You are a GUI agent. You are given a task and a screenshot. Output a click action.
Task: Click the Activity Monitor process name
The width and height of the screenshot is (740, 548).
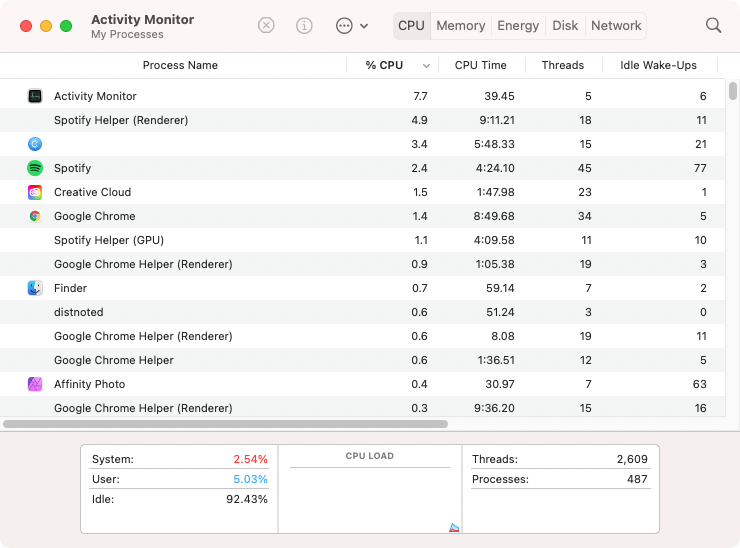[95, 96]
